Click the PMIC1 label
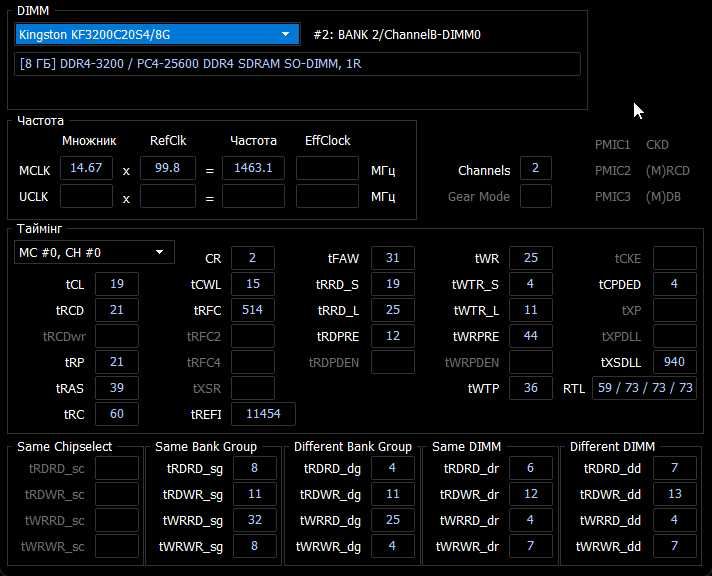This screenshot has height=576, width=712. click(613, 145)
